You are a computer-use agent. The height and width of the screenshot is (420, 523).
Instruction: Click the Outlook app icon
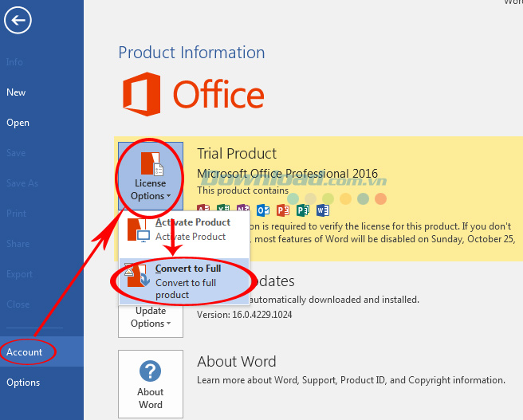click(263, 210)
